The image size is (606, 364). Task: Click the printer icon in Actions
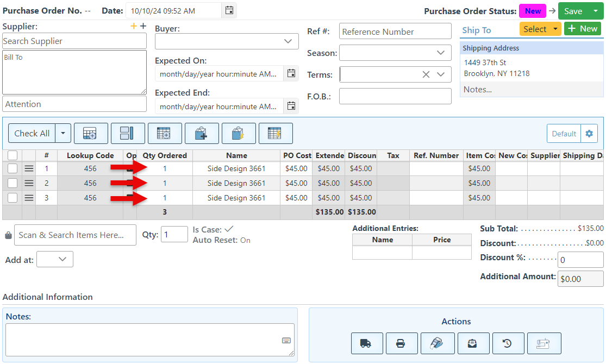pos(402,343)
